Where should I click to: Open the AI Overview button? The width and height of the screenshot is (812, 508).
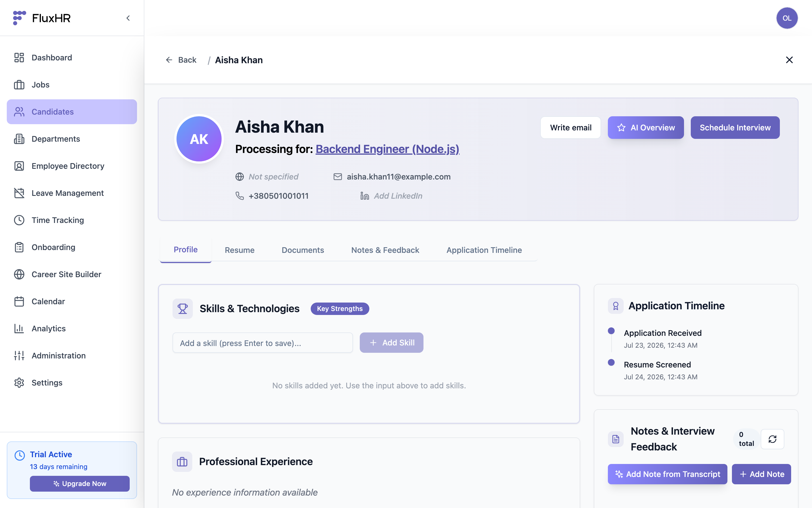coord(646,128)
